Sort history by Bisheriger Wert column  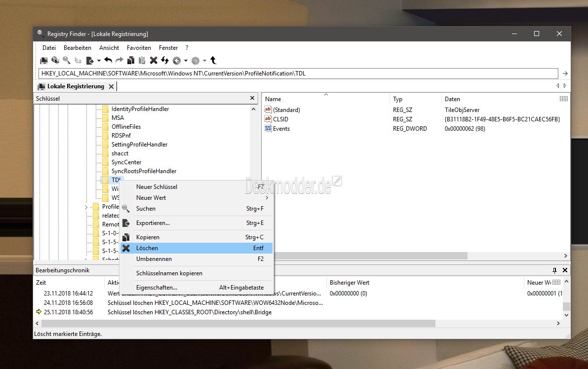coord(425,283)
